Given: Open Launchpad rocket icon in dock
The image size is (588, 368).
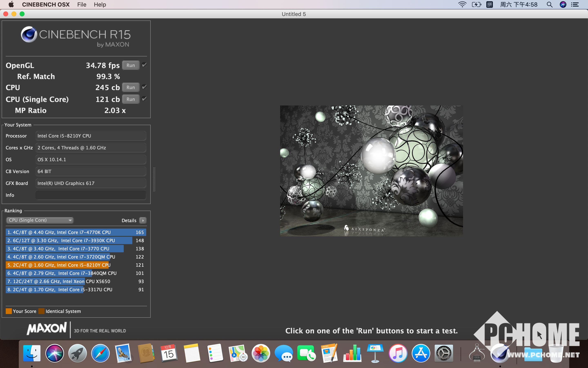Looking at the screenshot, I should pyautogui.click(x=78, y=353).
